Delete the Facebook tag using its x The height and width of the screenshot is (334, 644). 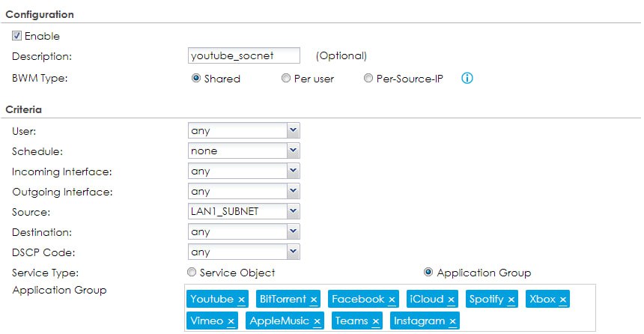[x=392, y=300]
